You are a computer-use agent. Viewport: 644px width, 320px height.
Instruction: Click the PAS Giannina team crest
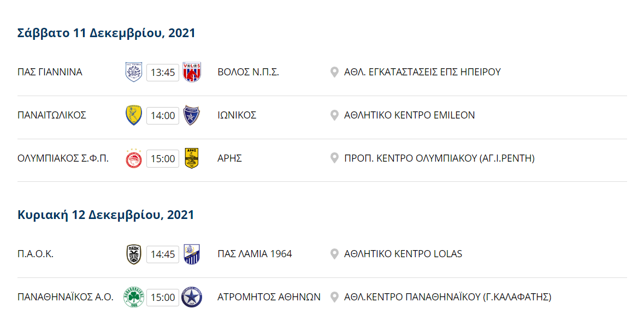pyautogui.click(x=133, y=72)
